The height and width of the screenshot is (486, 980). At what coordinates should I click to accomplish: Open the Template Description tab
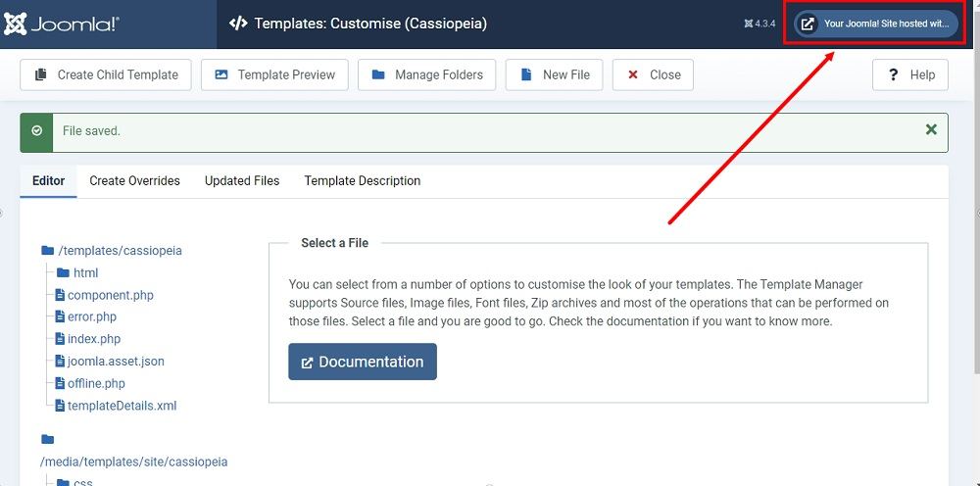(x=362, y=181)
